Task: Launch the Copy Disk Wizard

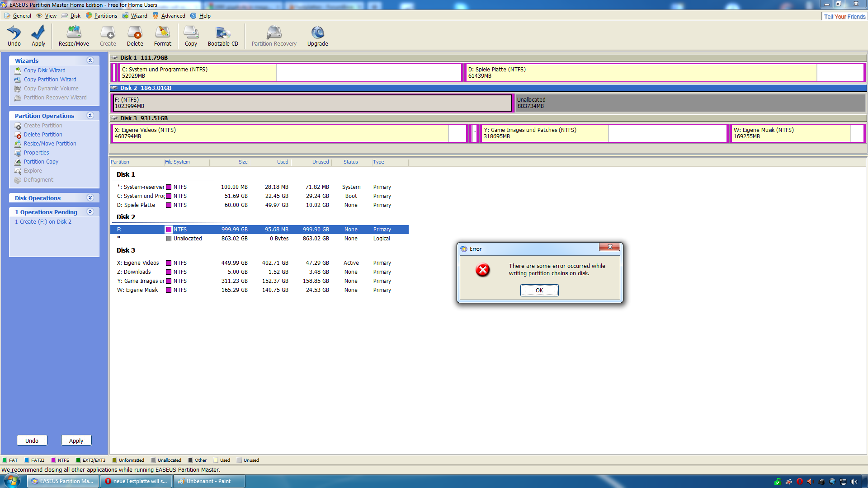Action: (44, 70)
